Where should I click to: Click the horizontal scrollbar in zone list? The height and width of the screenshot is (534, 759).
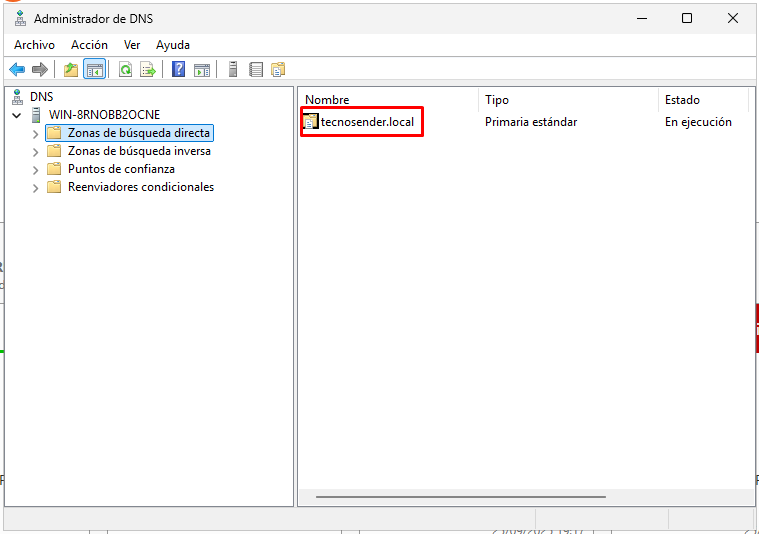[460, 496]
